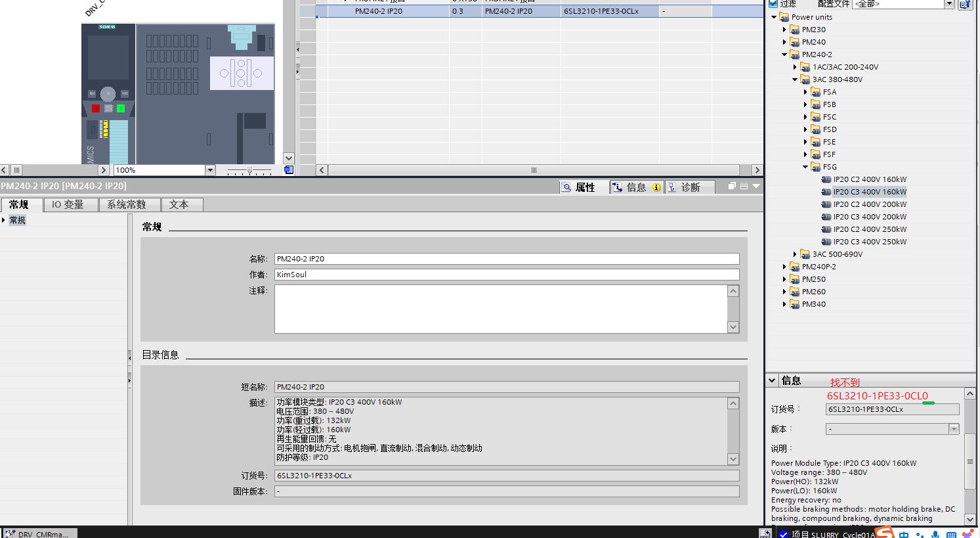
Task: Toggle the 过滤 filter checkbox
Action: (773, 4)
